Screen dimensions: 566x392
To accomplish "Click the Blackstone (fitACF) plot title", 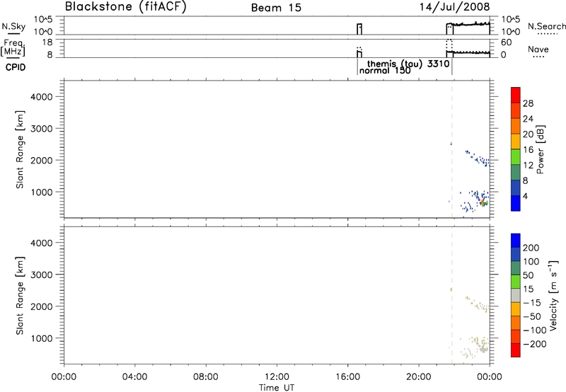I will click(x=126, y=7).
